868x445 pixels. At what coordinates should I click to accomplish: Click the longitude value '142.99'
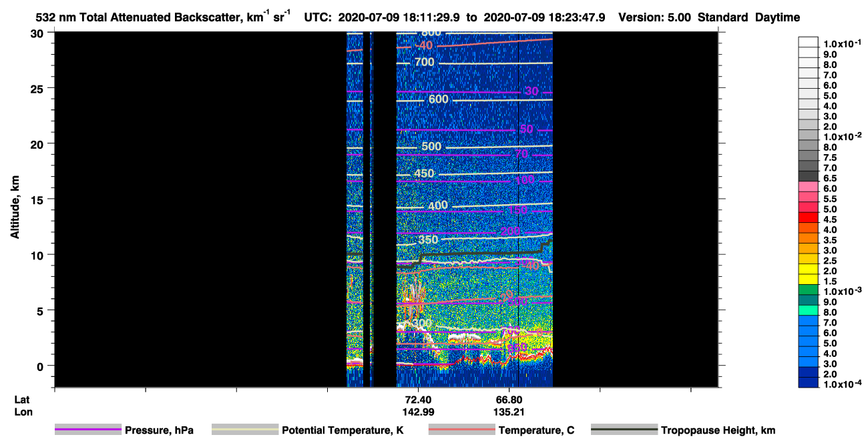pos(418,412)
